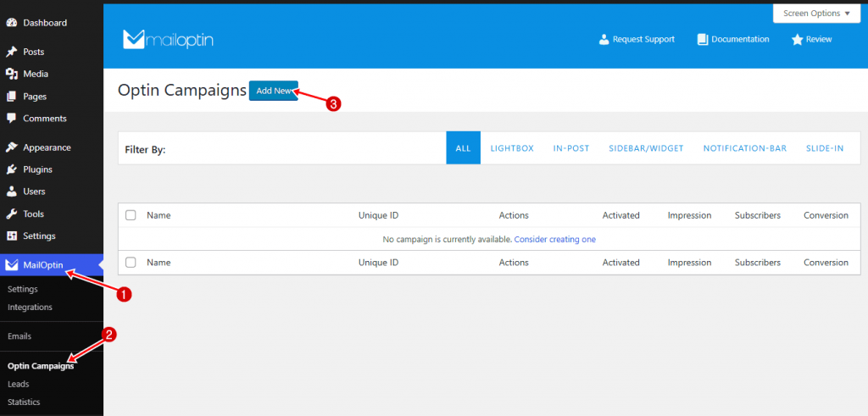Click the top Impression column header

click(690, 215)
